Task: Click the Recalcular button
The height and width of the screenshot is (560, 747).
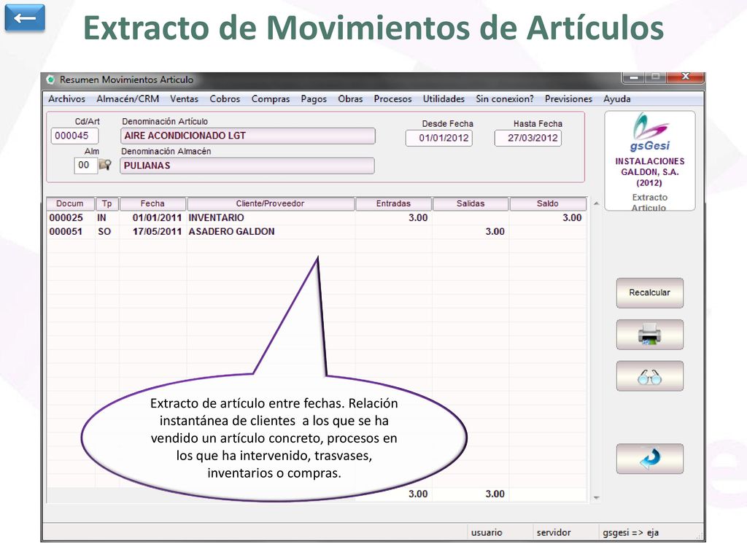Action: (649, 293)
